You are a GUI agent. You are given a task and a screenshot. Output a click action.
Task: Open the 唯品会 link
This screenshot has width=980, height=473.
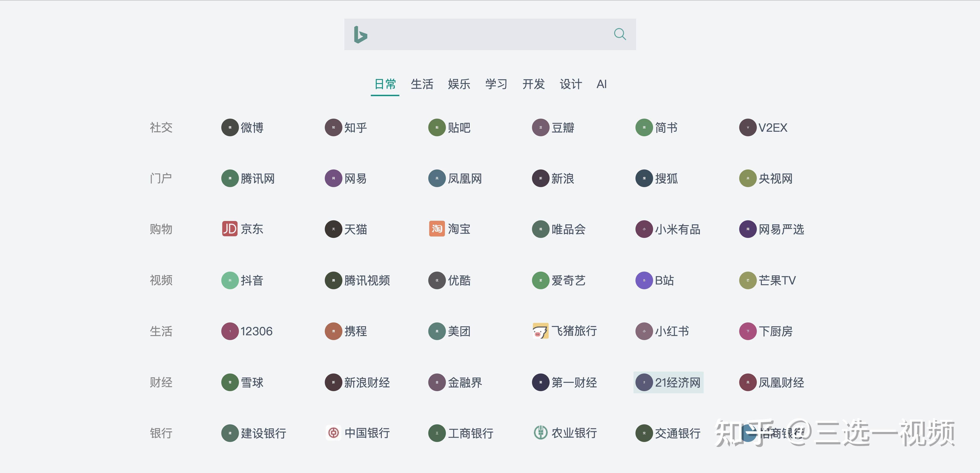tap(559, 229)
